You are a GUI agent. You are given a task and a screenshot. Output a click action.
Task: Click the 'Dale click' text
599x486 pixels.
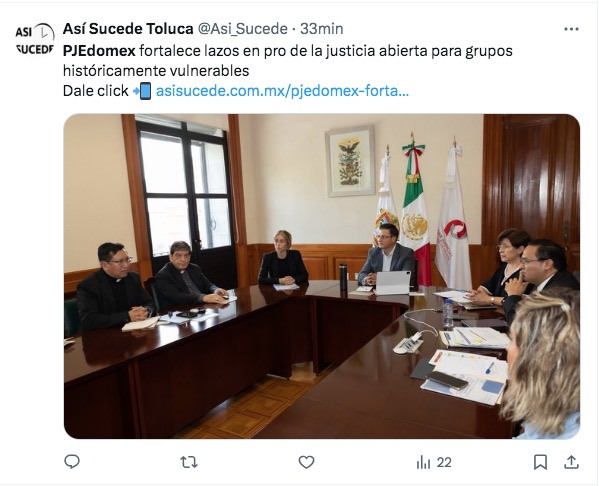click(x=96, y=91)
